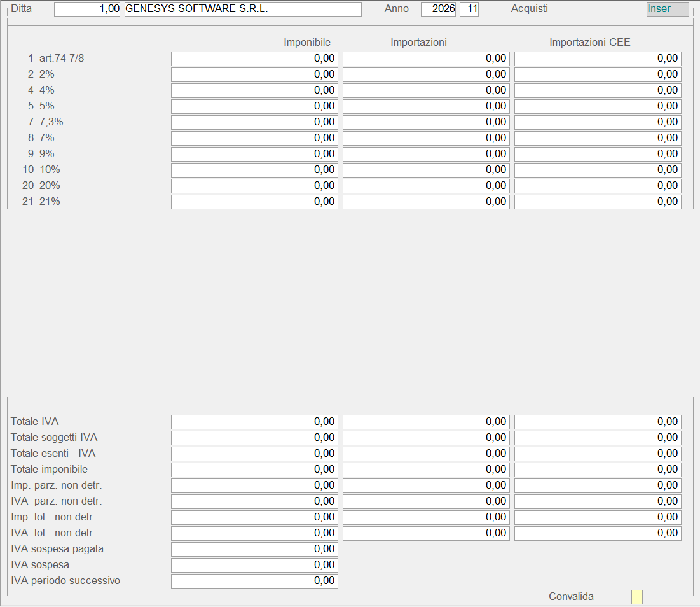
Task: Click the IVA sospesa pagata field
Action: (254, 549)
